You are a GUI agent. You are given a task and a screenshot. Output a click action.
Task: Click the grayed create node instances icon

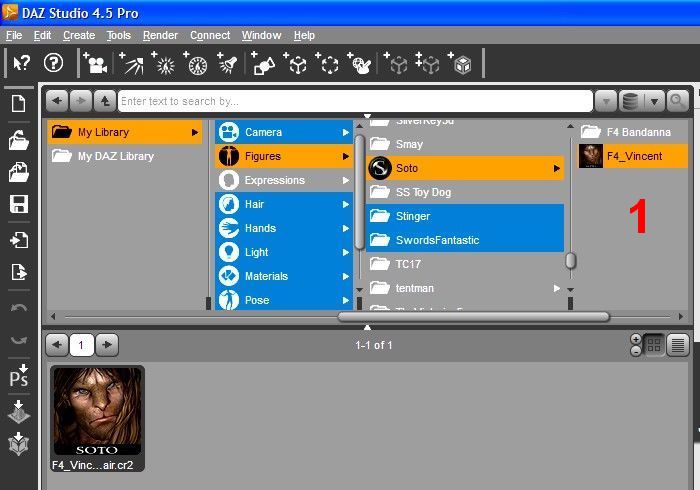[x=427, y=63]
